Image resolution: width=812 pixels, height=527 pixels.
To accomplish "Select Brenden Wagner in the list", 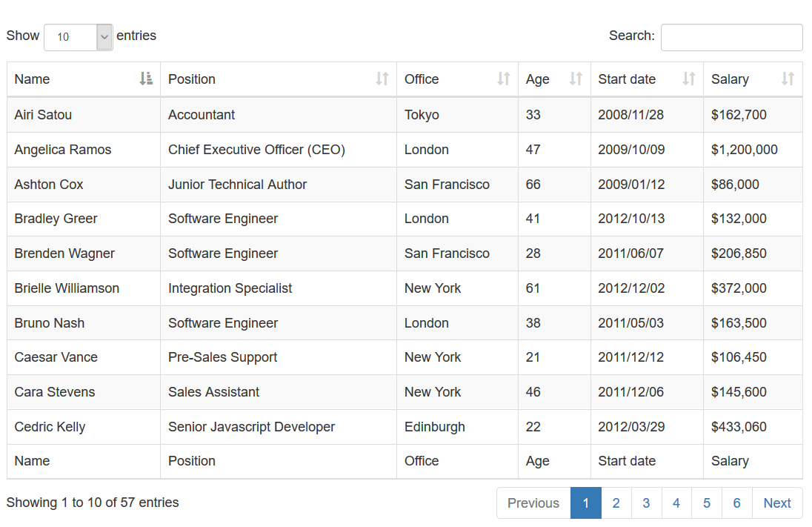I will (x=84, y=253).
